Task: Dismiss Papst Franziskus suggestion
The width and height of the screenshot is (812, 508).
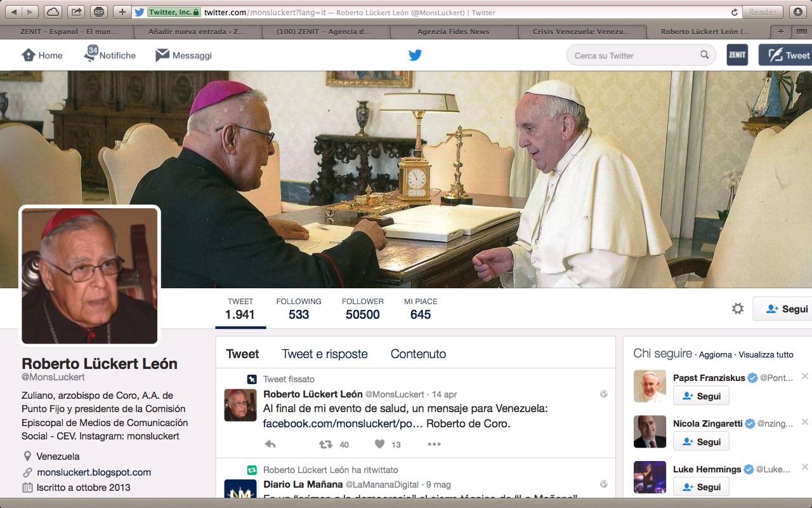Action: pos(805,377)
